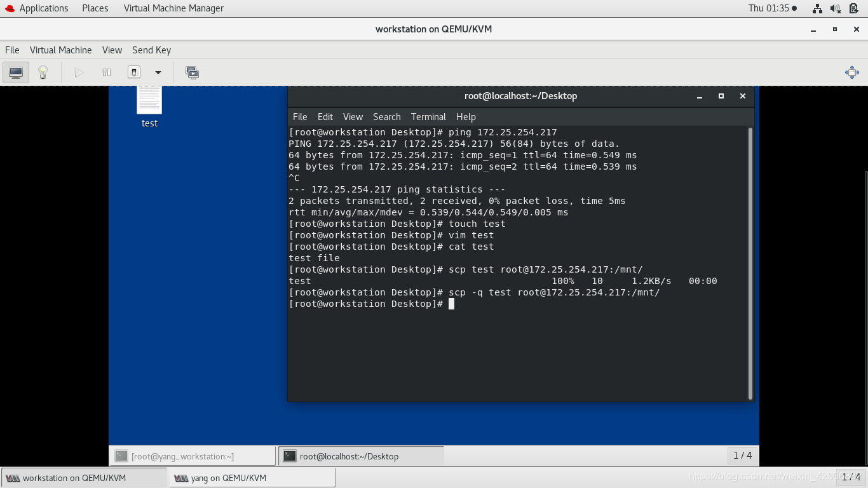Open the volume tray icon
The image size is (868, 488).
click(836, 8)
